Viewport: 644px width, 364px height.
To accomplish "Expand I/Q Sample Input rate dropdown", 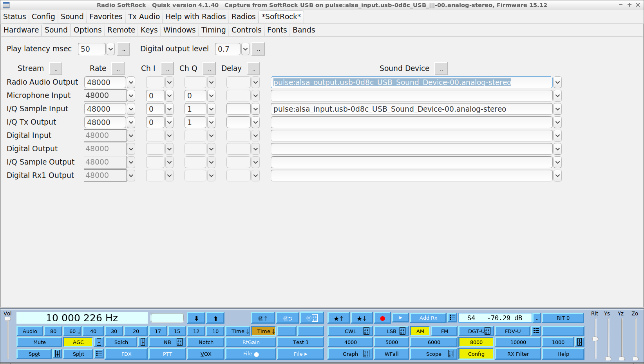I will coord(131,109).
